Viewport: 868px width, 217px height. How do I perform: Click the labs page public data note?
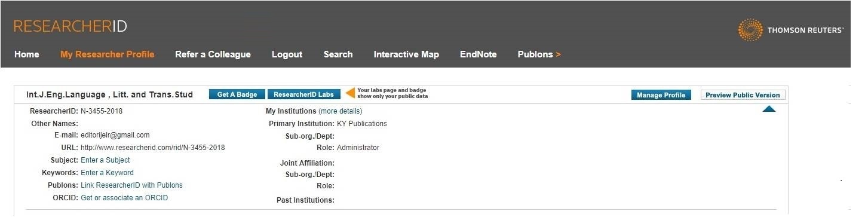tap(392, 93)
